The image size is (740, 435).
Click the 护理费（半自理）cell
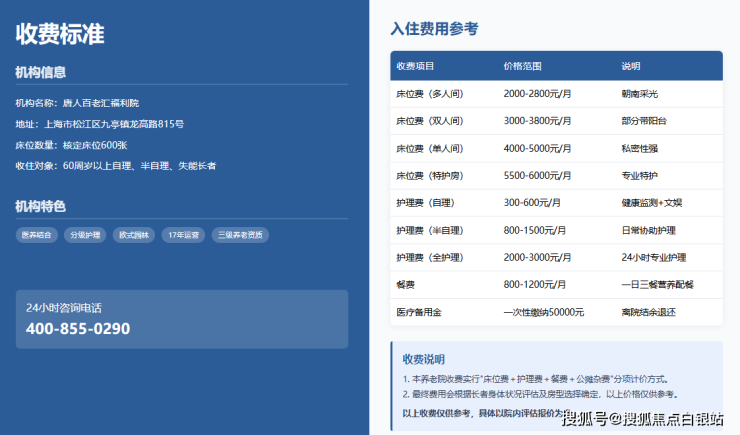(x=430, y=230)
